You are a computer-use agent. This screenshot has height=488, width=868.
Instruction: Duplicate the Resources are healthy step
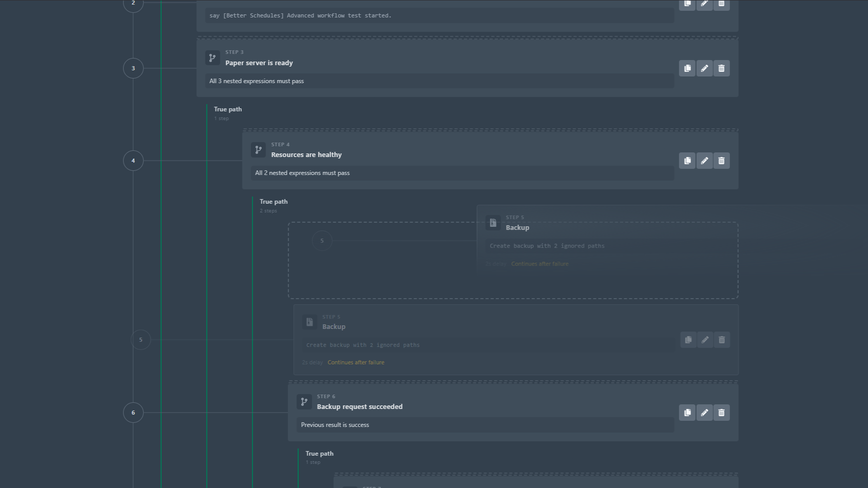pos(687,161)
